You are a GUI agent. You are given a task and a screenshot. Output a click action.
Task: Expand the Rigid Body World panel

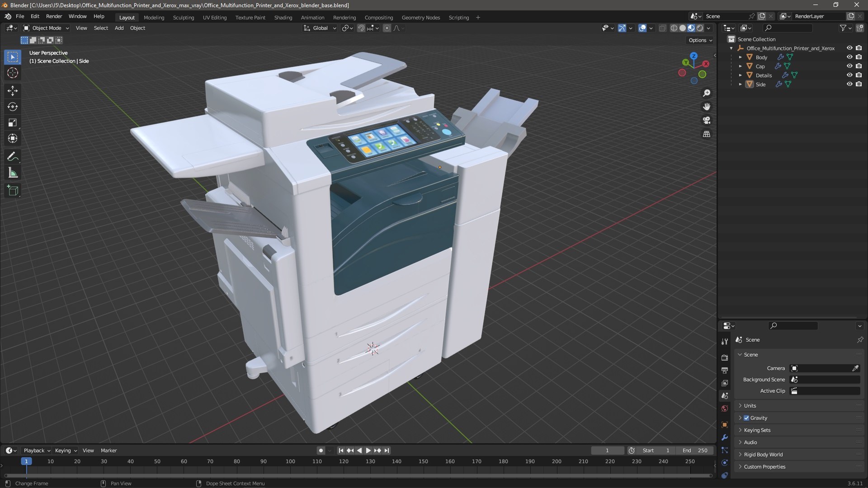pos(799,455)
